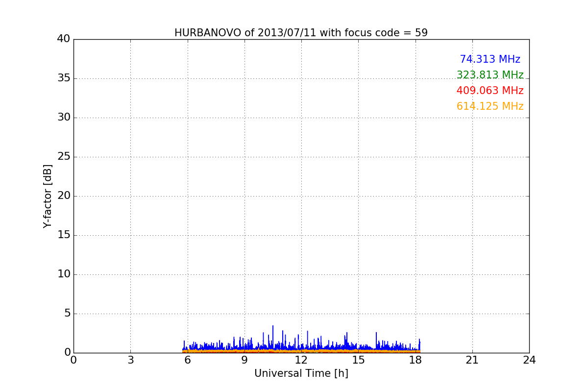Click the x-axis tick value 3
The width and height of the screenshot is (588, 392).
(x=130, y=360)
